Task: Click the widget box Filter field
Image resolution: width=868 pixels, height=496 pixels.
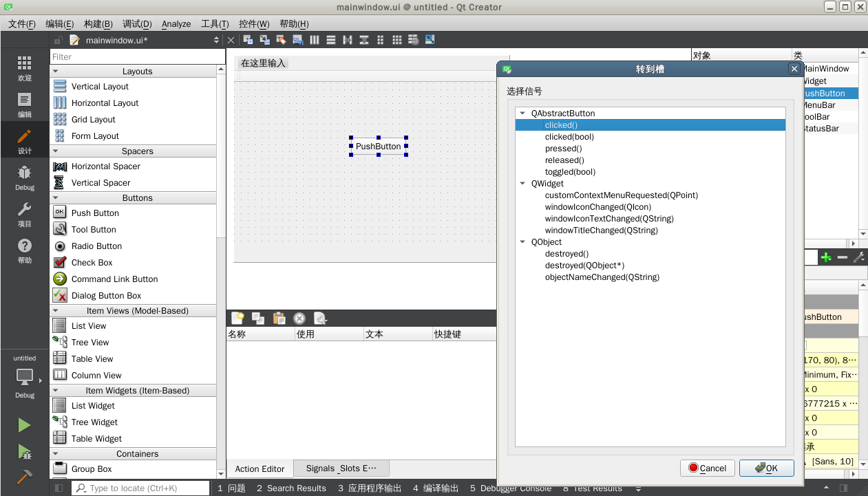Action: point(137,57)
